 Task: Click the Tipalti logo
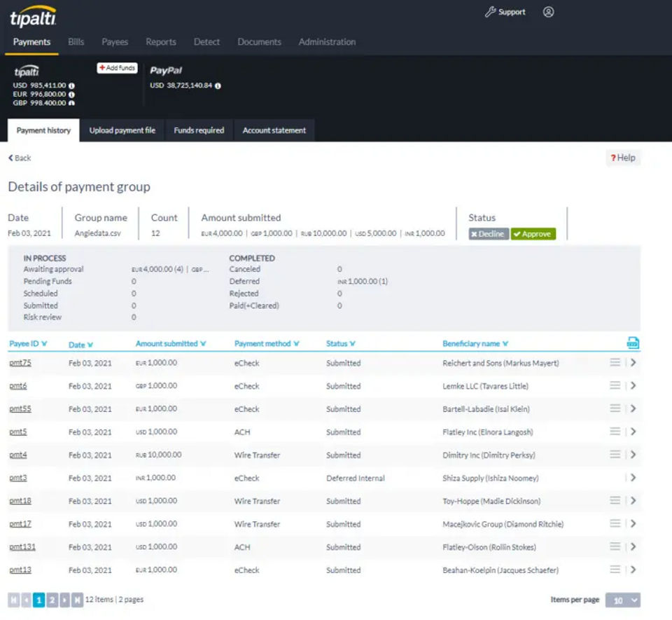pyautogui.click(x=33, y=17)
